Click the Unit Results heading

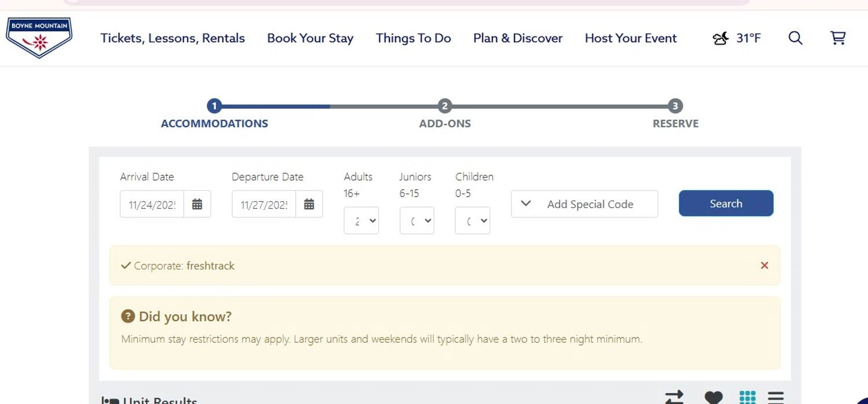point(160,400)
